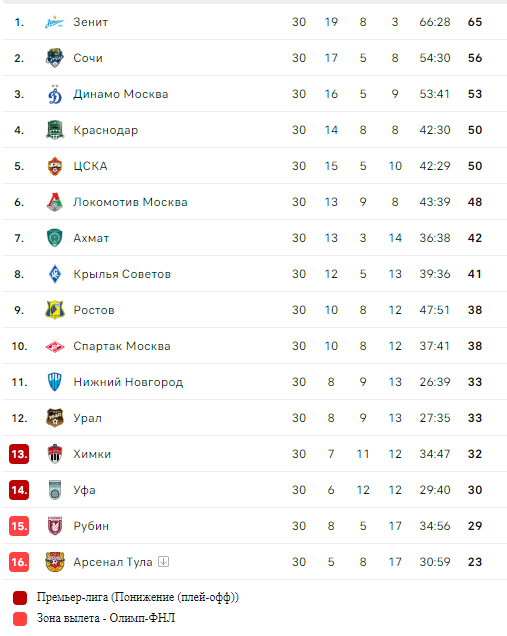Click the Сочи team crest

coord(54,58)
